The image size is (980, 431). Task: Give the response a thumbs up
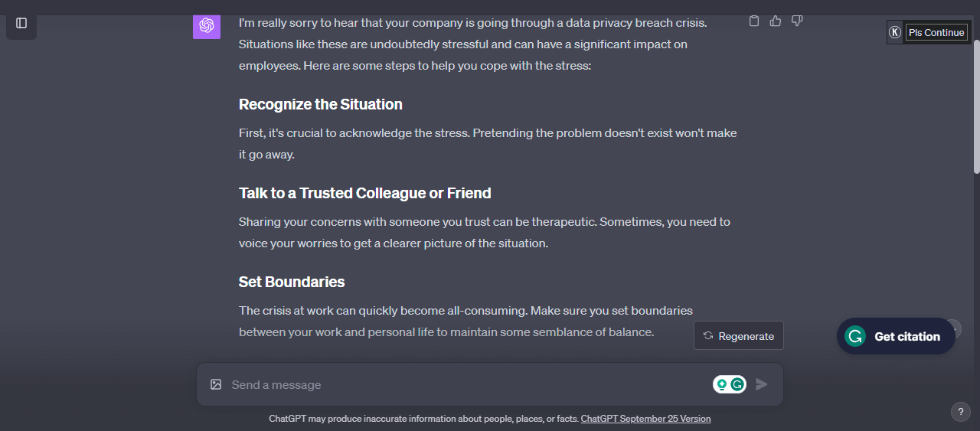[776, 21]
